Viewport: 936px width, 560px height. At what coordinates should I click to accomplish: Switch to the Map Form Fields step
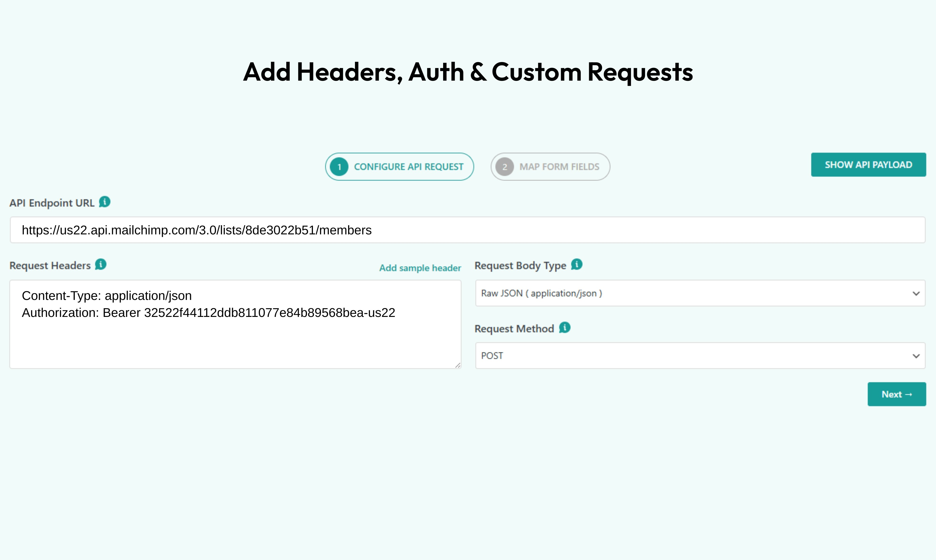pos(550,166)
